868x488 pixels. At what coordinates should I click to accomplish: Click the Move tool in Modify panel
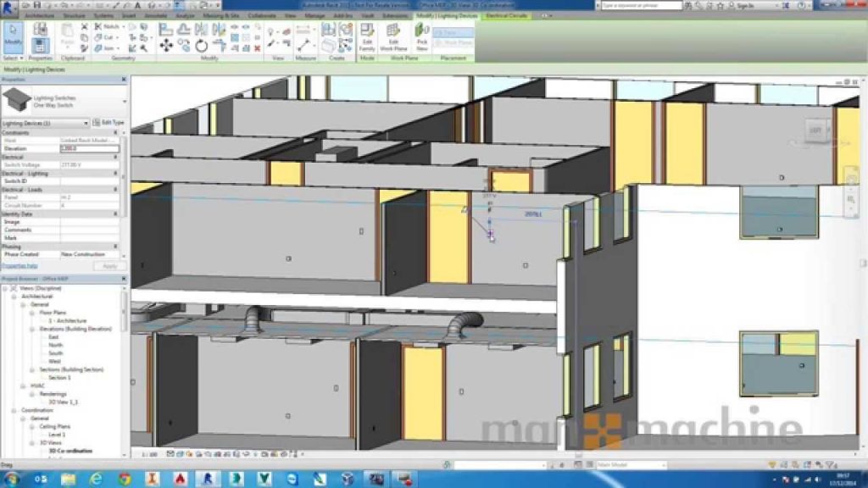[166, 46]
